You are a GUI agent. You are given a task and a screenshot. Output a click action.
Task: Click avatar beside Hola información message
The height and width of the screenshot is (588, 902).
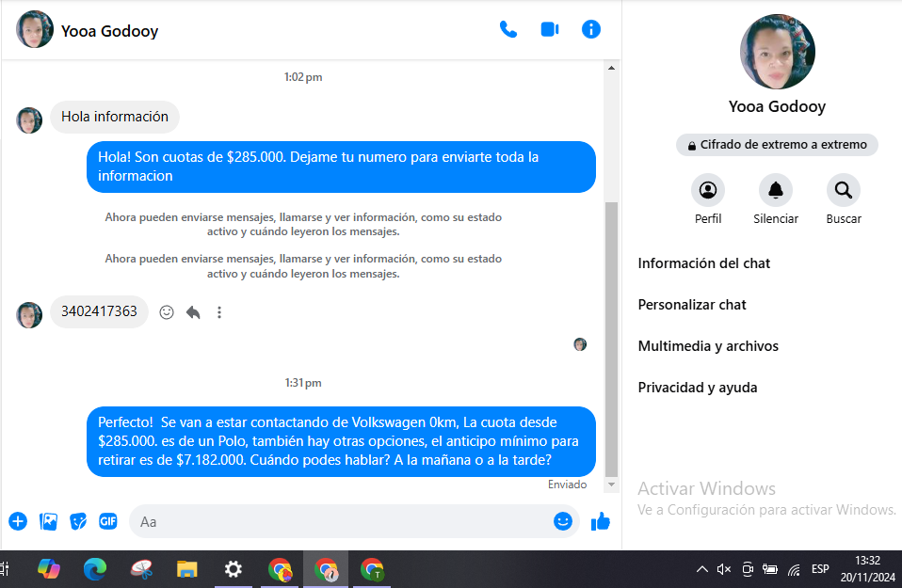click(29, 120)
